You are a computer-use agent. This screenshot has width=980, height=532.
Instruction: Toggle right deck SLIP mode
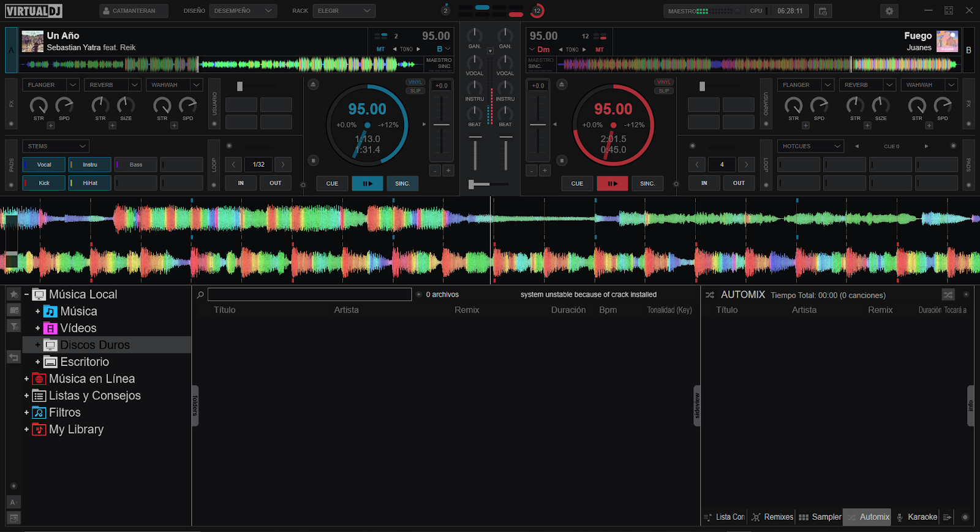[x=664, y=91]
